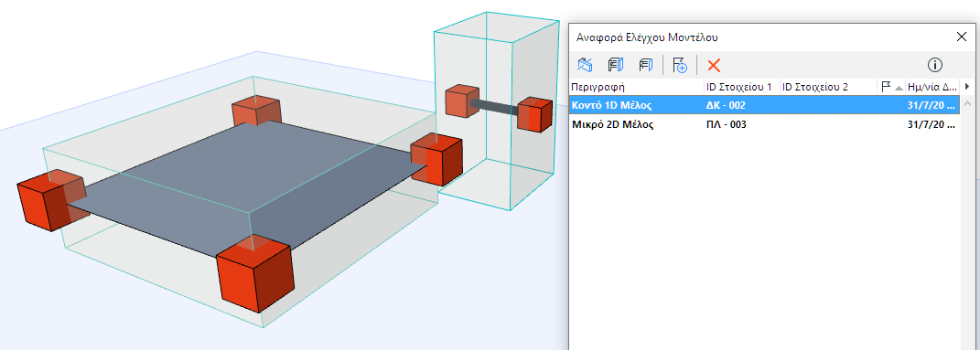Viewport: 980px width, 350px height.
Task: Click the gray-blue 2D slab surface
Action: (250, 187)
